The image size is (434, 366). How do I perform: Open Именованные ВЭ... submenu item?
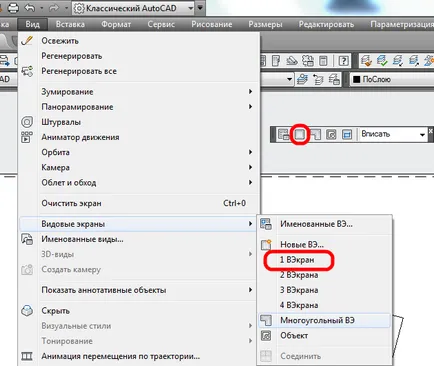pyautogui.click(x=325, y=224)
